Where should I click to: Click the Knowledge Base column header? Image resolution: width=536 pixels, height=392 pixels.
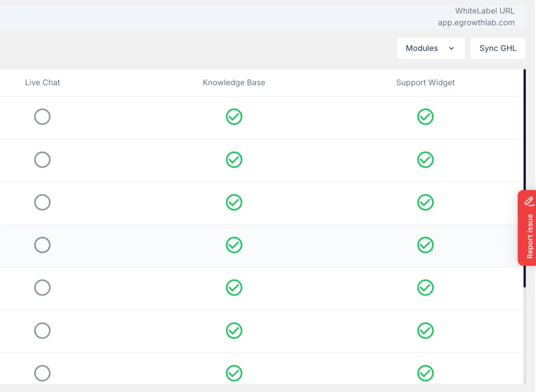coord(234,83)
